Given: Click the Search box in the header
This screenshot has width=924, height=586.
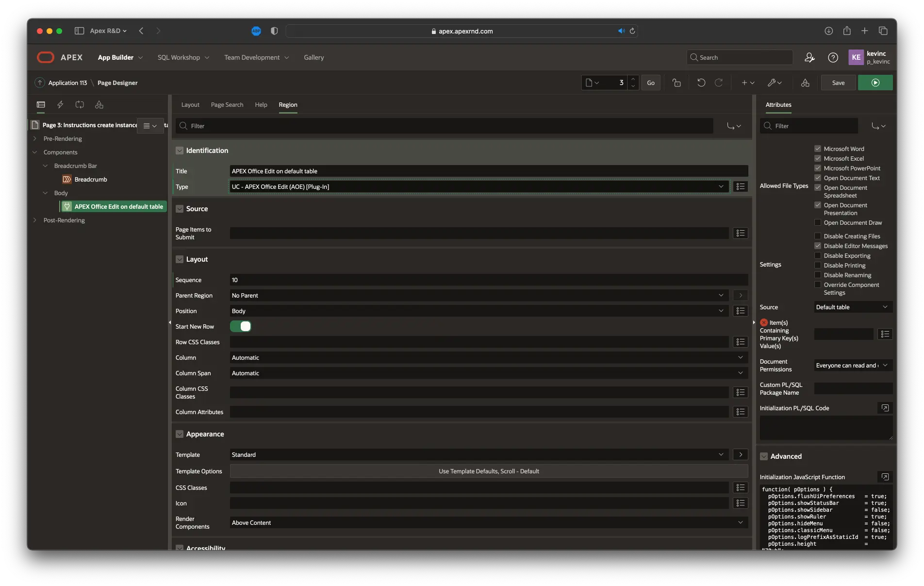Looking at the screenshot, I should tap(740, 57).
